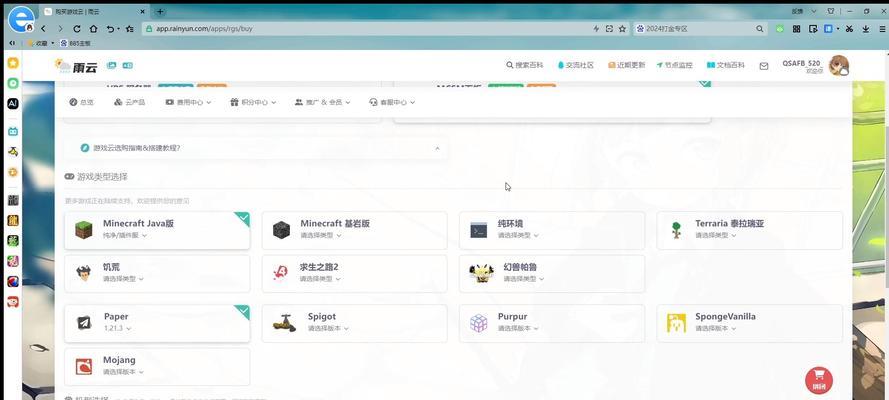Click the browser forward arrow
889x400 pixels.
click(x=60, y=28)
